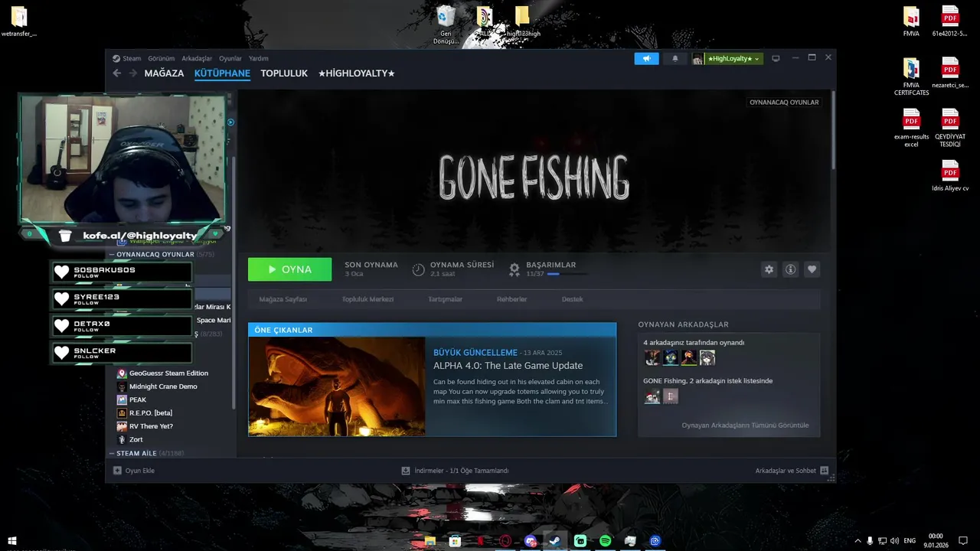Click the second friend avatar who played
The height and width of the screenshot is (551, 980).
tap(671, 357)
